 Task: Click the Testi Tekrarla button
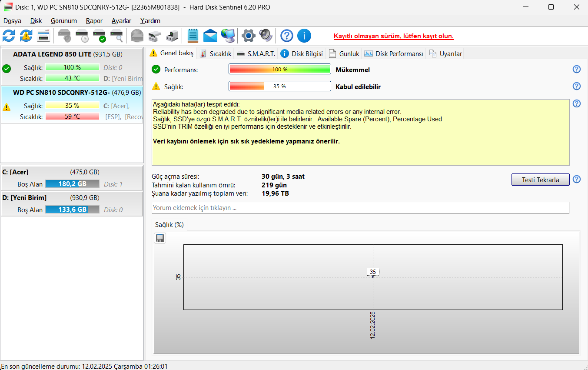pyautogui.click(x=540, y=180)
